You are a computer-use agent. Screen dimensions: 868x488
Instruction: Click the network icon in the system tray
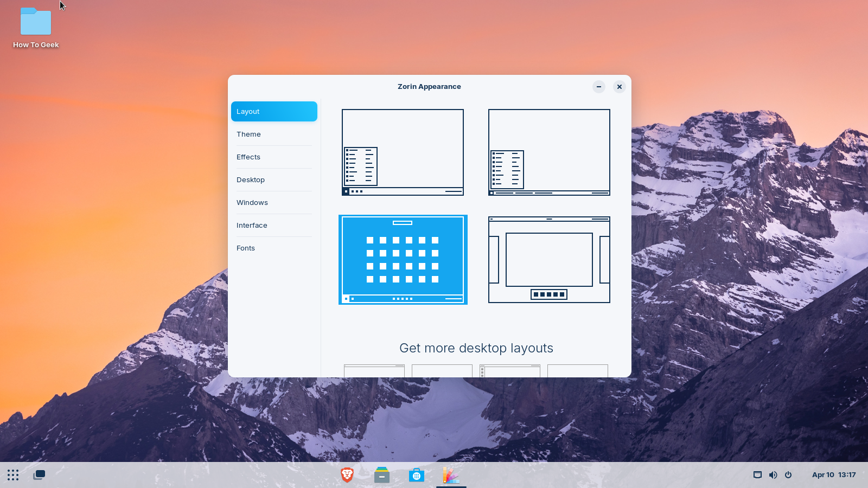click(757, 474)
